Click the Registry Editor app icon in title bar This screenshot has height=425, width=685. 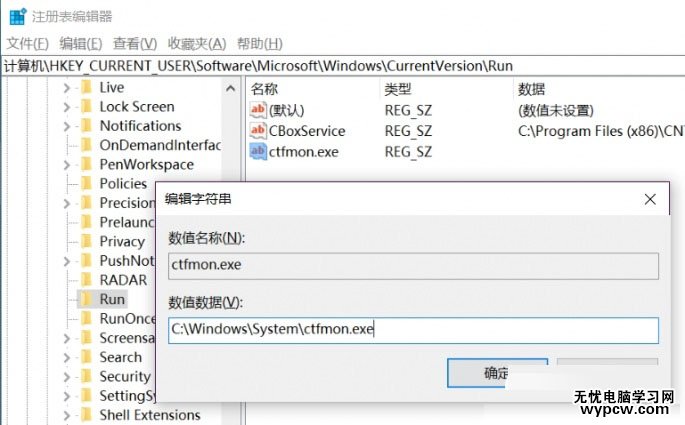[17, 16]
